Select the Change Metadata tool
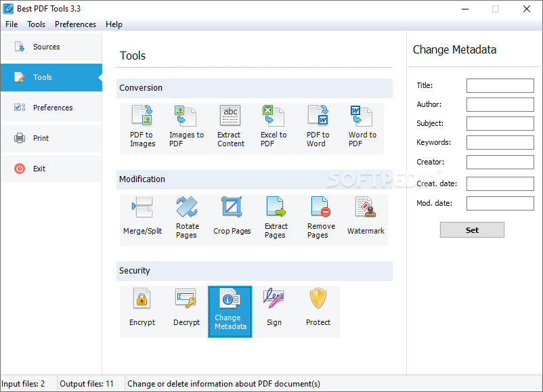Viewport: 543px width, 392px height. click(x=230, y=311)
